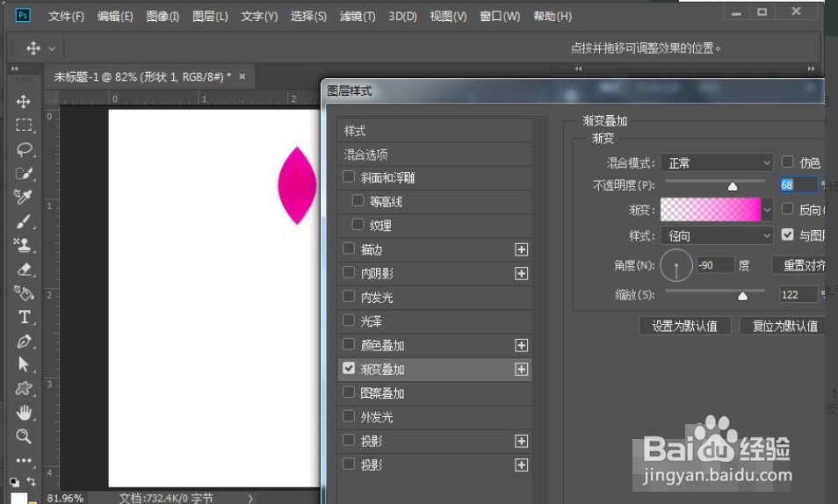
Task: Enable 纹理 checkbox
Action: point(358,225)
